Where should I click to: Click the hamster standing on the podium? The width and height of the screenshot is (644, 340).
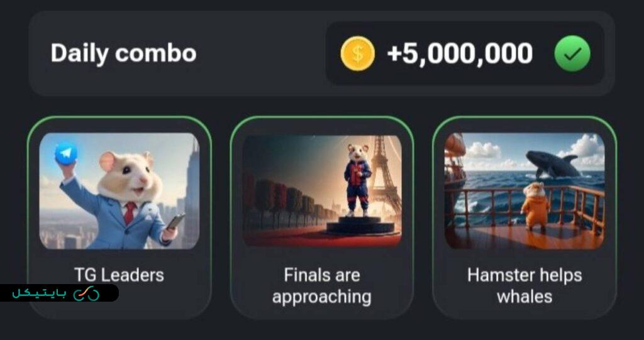(x=358, y=180)
